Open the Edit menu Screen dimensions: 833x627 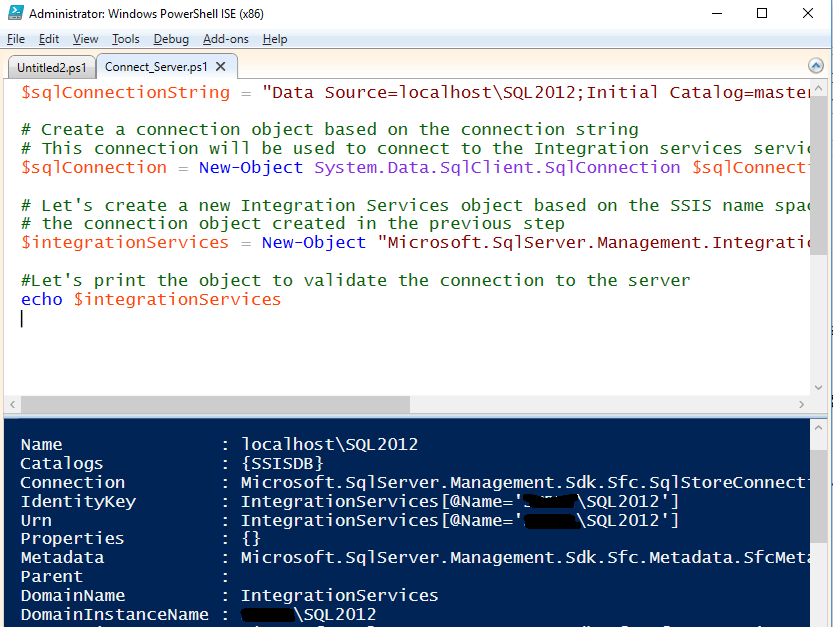pyautogui.click(x=49, y=39)
